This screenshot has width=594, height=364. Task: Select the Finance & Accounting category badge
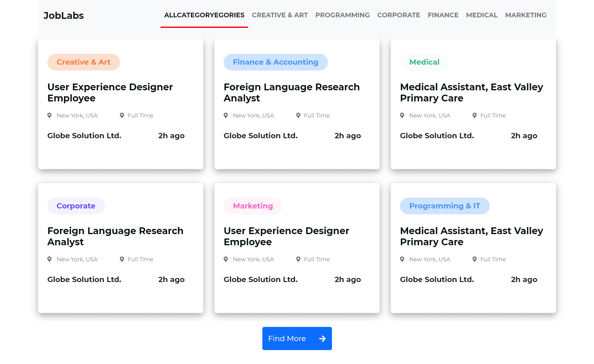[x=276, y=62]
